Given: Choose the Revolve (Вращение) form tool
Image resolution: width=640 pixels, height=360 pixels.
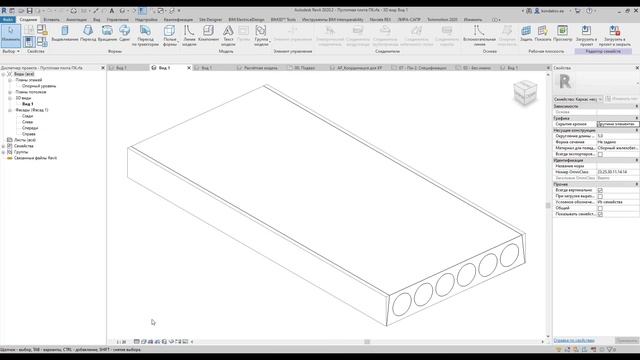Looking at the screenshot, I should point(107,33).
